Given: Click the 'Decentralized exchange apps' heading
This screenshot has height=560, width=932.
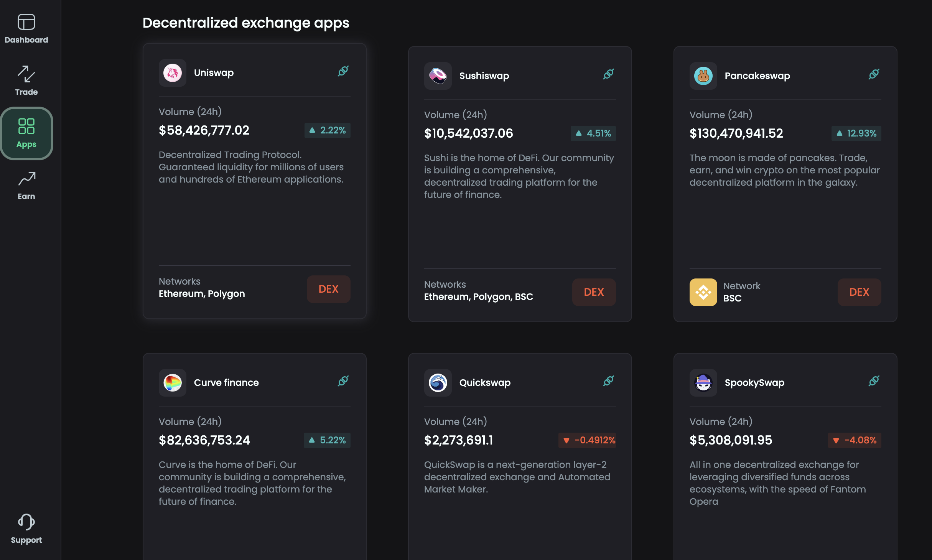Looking at the screenshot, I should coord(246,23).
